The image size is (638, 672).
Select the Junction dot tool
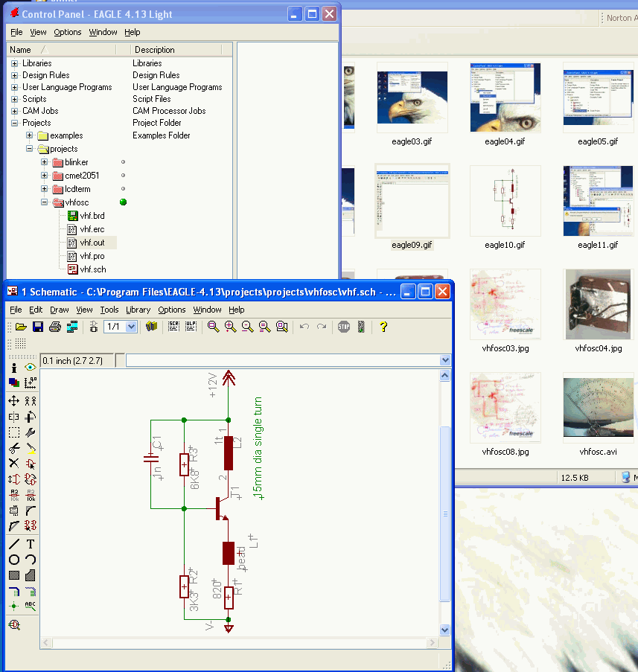[x=13, y=606]
